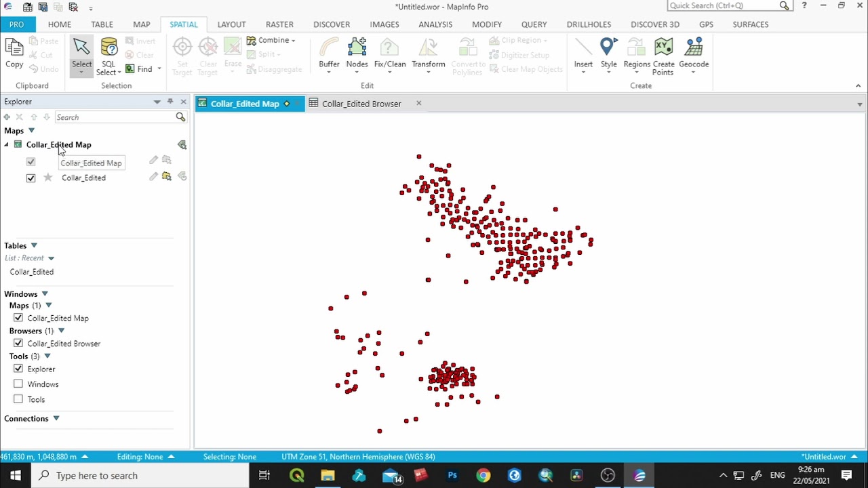Click the Explorer search field
This screenshot has width=868, height=488.
point(115,117)
